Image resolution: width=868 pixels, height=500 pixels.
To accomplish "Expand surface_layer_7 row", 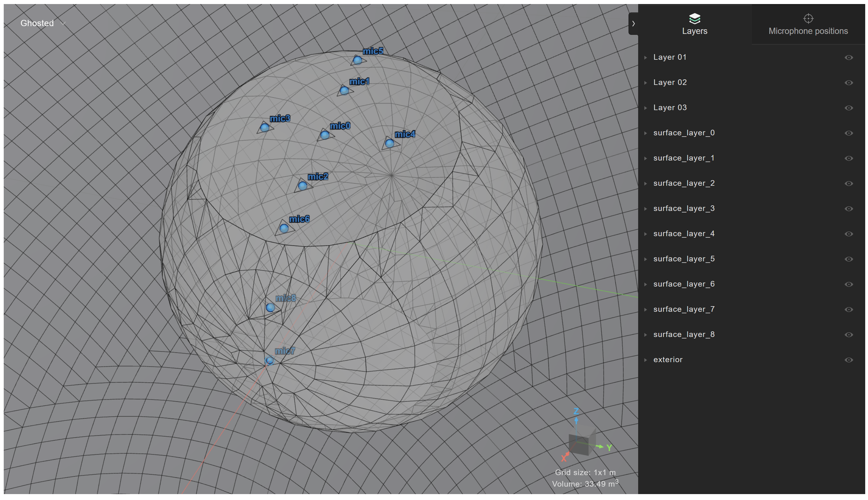I will click(x=646, y=310).
